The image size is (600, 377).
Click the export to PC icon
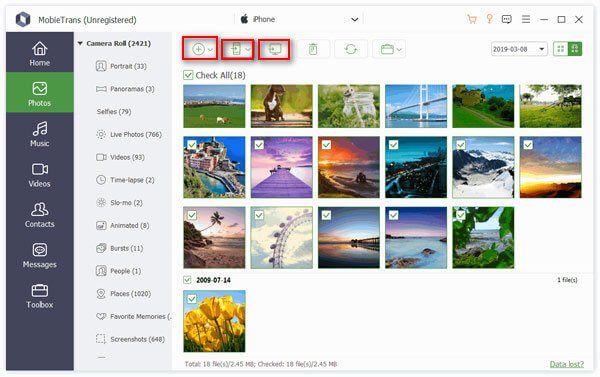(274, 49)
